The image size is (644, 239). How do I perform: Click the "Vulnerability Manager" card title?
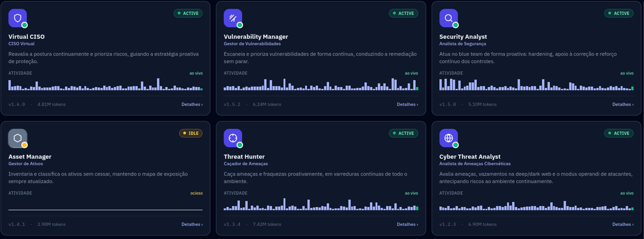tap(256, 37)
